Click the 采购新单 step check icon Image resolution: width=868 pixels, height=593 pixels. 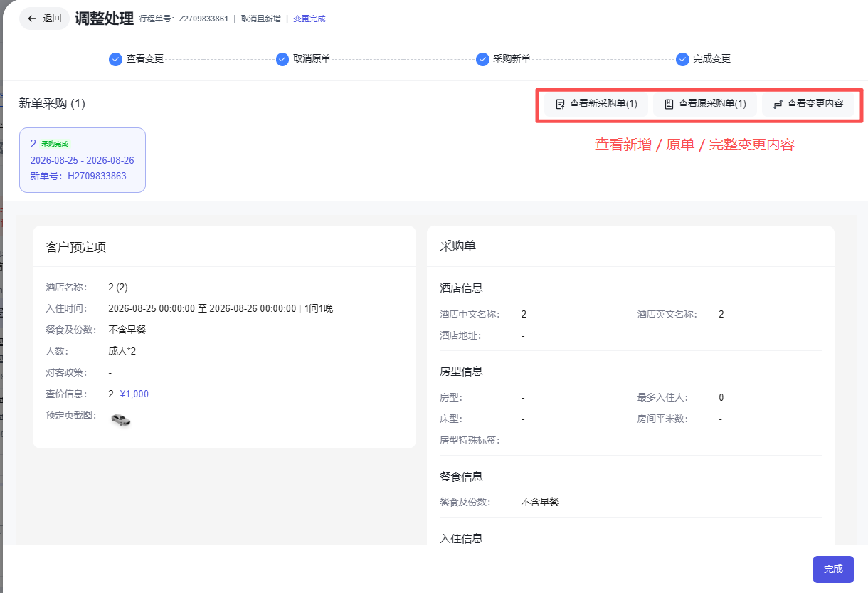[x=482, y=59]
